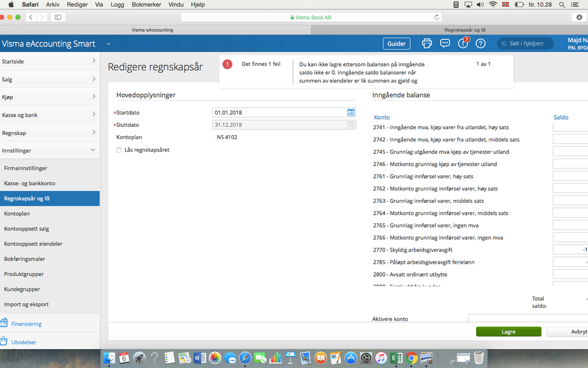The height and width of the screenshot is (368, 588).
Task: Click the green Lagre button
Action: (508, 331)
